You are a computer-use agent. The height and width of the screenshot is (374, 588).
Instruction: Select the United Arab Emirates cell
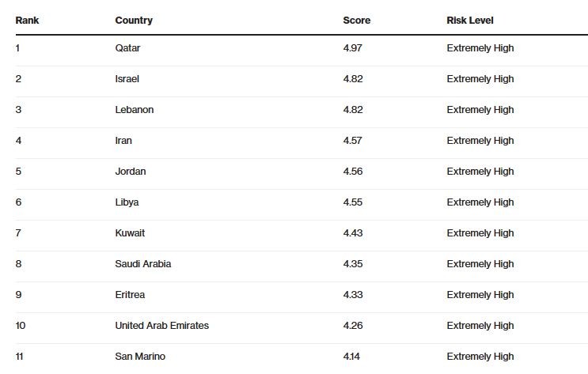[162, 326]
